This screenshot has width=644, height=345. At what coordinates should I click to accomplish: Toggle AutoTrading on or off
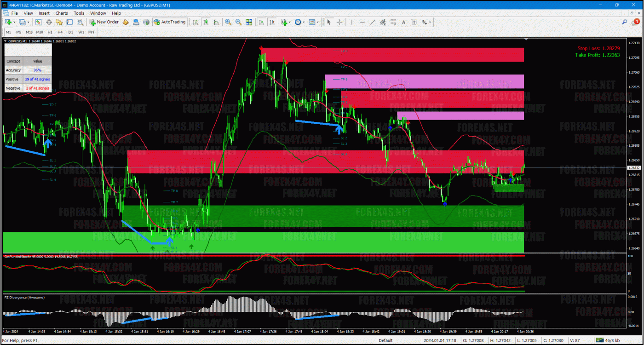click(x=170, y=22)
